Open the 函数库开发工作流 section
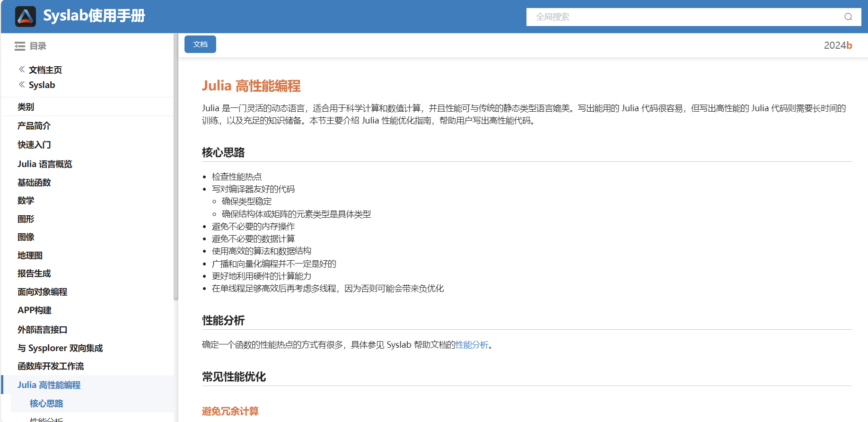The image size is (868, 422). point(51,366)
